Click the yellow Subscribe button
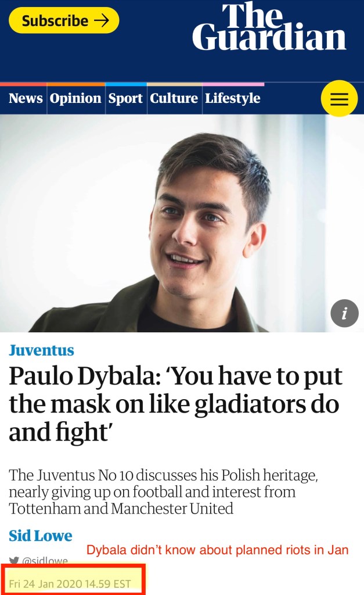Viewport: 364px width, 595px height. click(x=64, y=20)
